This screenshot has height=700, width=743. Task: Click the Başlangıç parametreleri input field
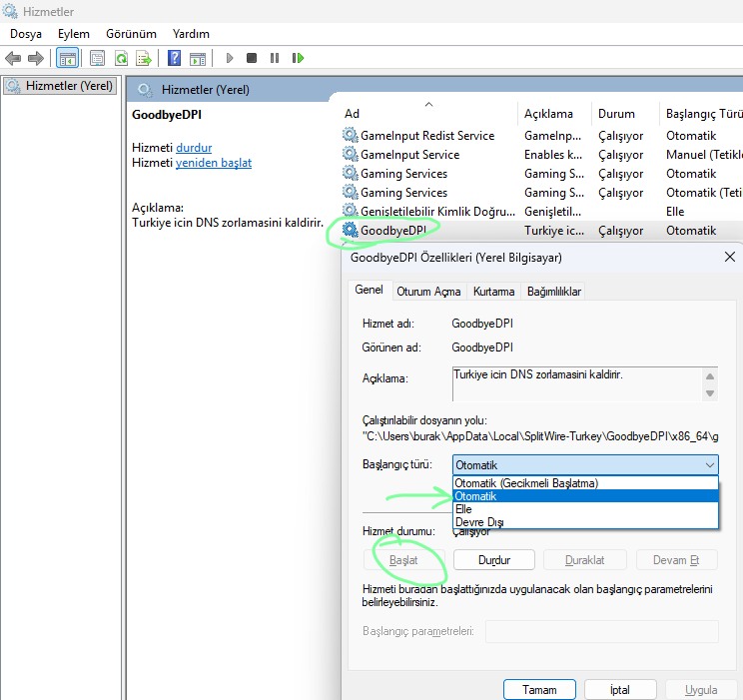(602, 631)
